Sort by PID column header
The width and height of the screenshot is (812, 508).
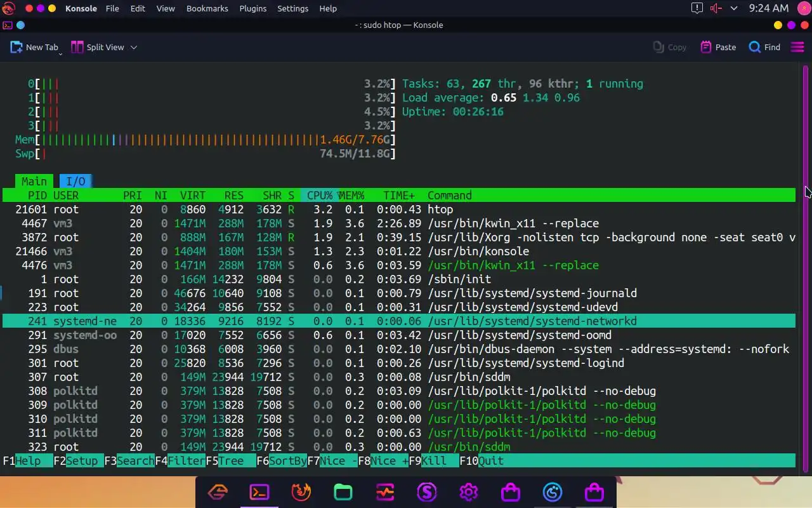37,196
